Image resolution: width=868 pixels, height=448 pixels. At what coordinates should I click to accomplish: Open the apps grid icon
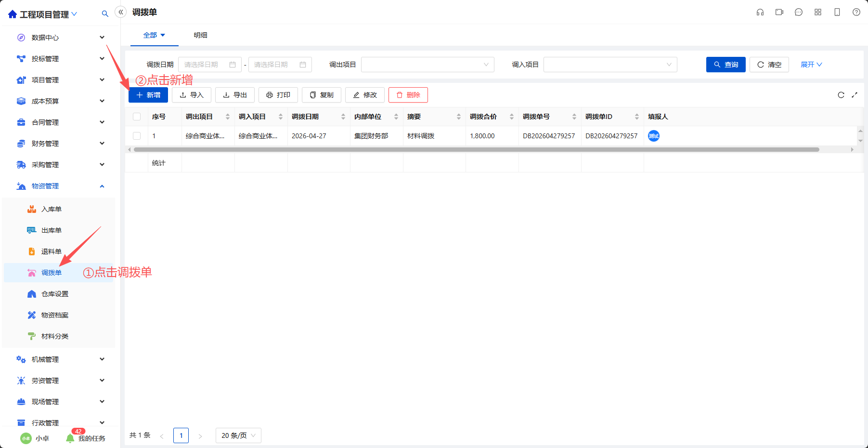818,12
